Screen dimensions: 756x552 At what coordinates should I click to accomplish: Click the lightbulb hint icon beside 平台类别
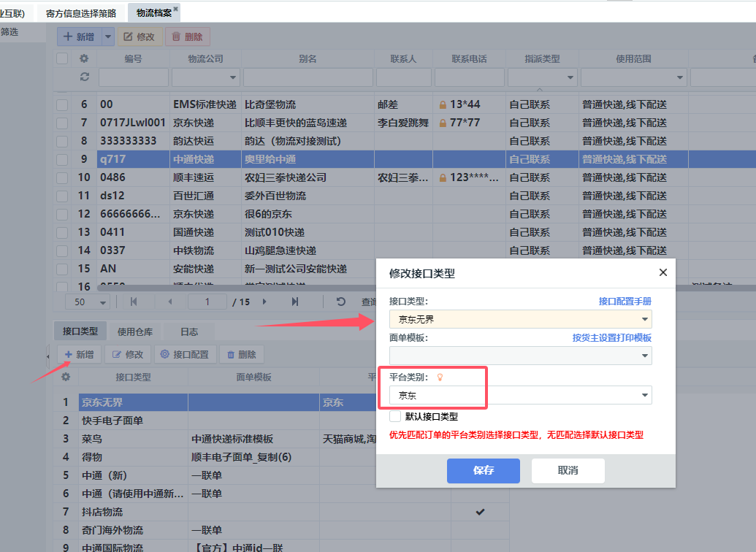pyautogui.click(x=440, y=377)
